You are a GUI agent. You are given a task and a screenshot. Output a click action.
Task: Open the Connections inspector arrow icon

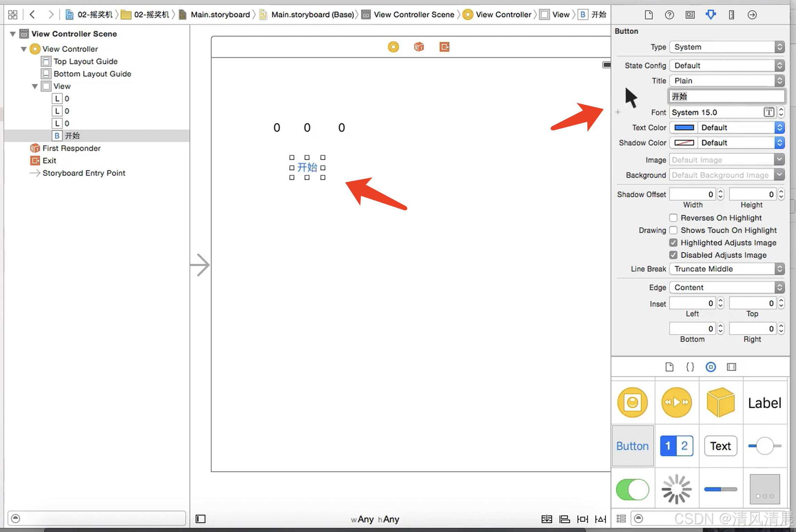click(x=752, y=14)
